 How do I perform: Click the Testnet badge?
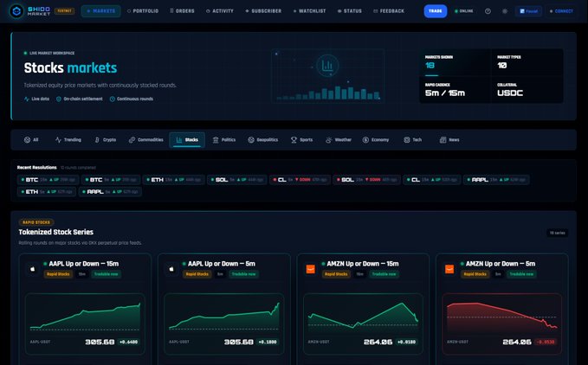tap(64, 11)
